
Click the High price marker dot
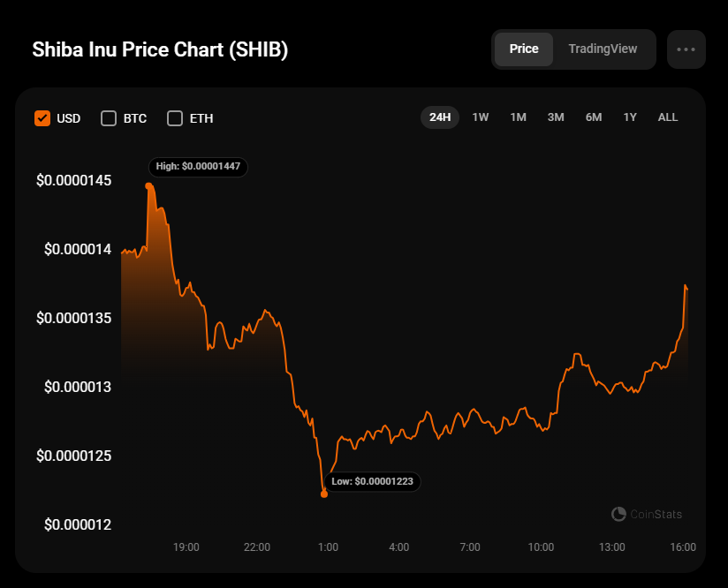(148, 185)
